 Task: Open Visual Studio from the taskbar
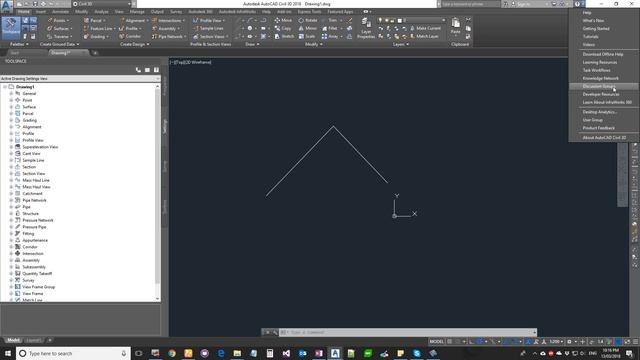point(286,353)
